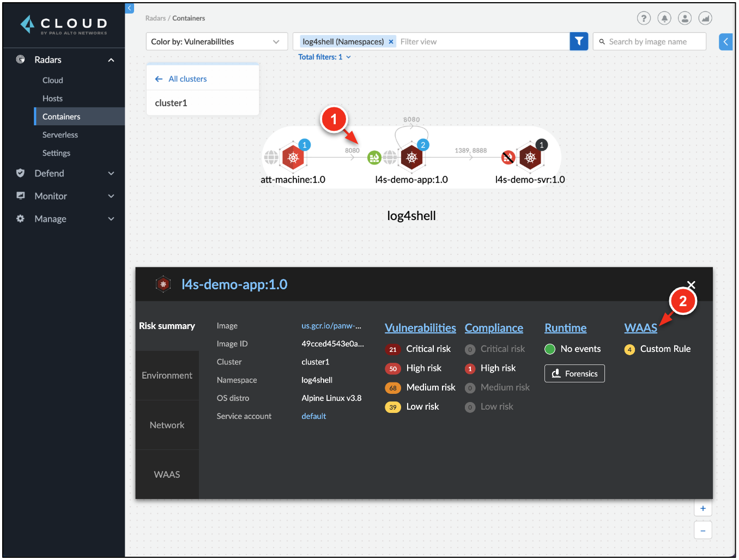This screenshot has width=739, height=560.
Task: Expand the Defend menu chevron
Action: click(x=111, y=173)
